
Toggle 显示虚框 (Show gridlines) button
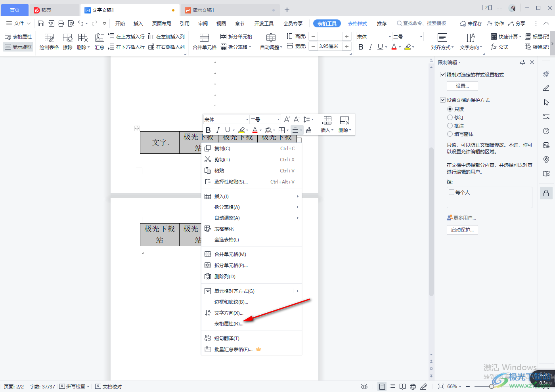coord(18,47)
